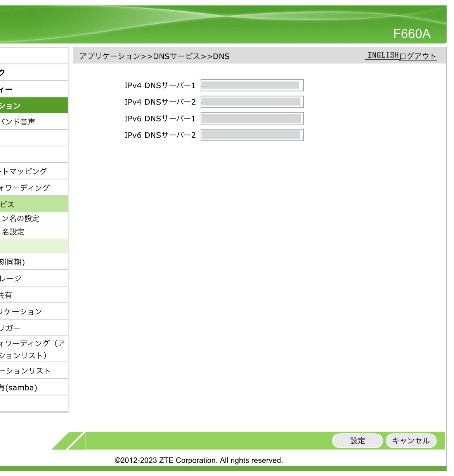Click the ZTE Corporation copyright text
This screenshot has width=454, height=476.
tap(199, 460)
